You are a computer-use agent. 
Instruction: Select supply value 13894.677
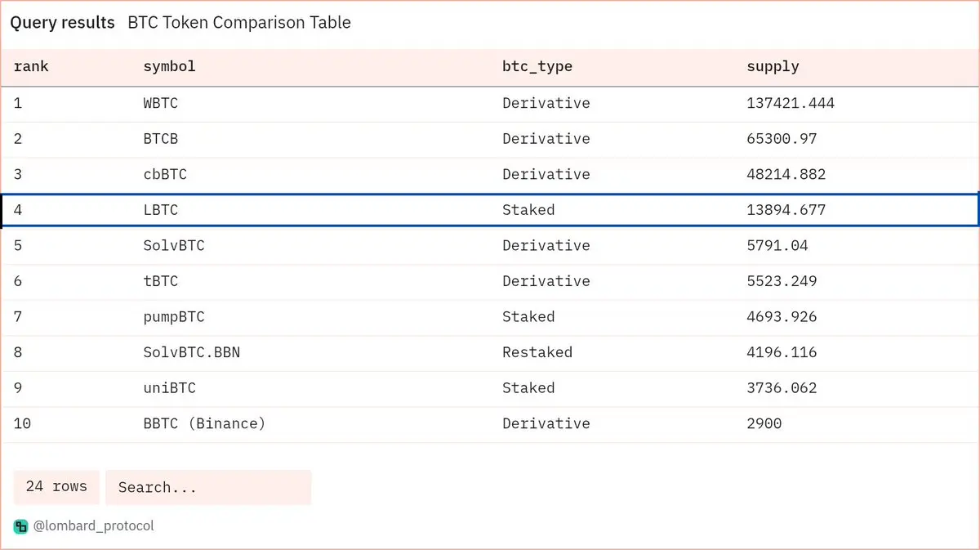[x=786, y=210]
